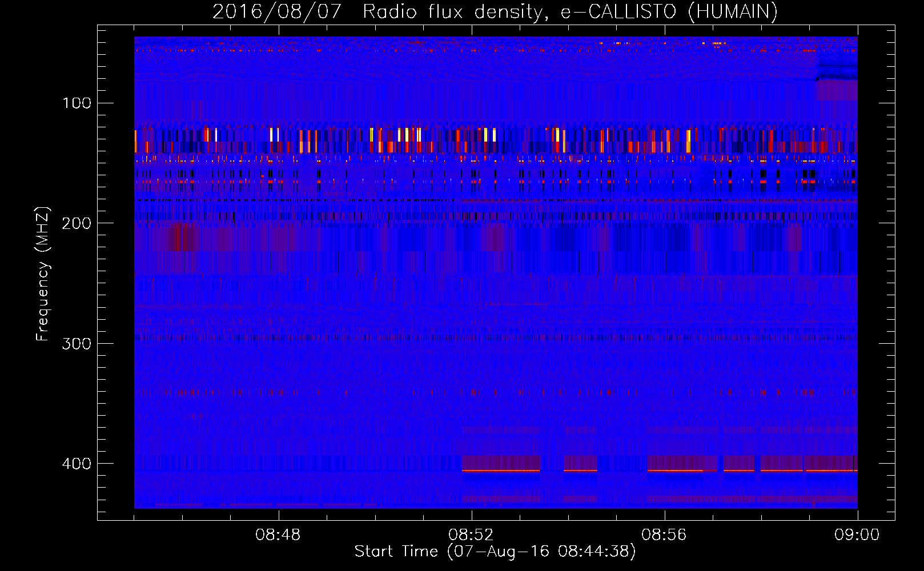Click the 08:52 time tick label
The height and width of the screenshot is (571, 924).
(x=471, y=535)
